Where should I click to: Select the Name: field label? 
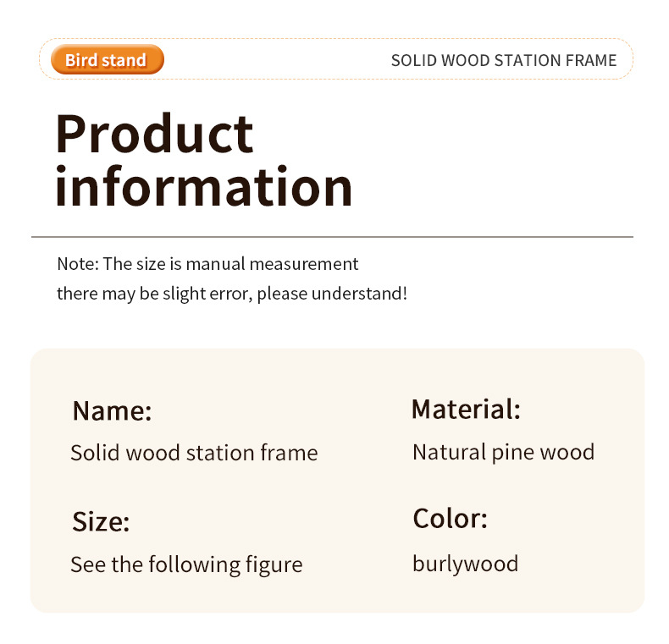point(112,410)
